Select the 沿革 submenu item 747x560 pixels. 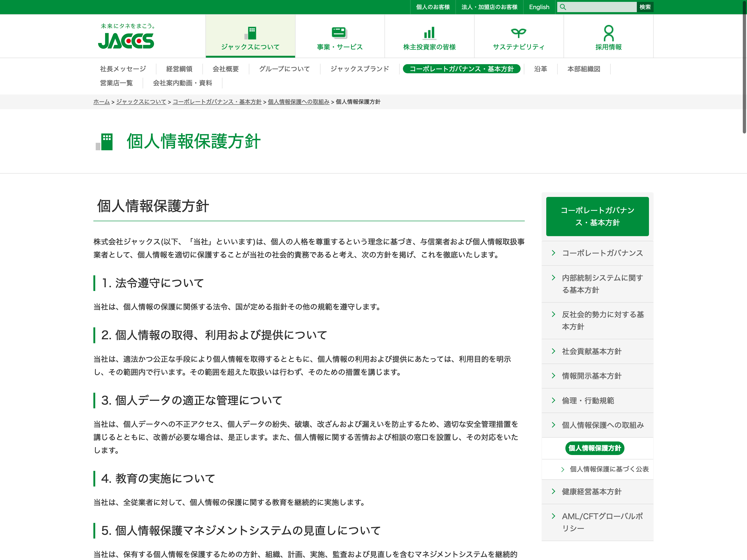(540, 69)
